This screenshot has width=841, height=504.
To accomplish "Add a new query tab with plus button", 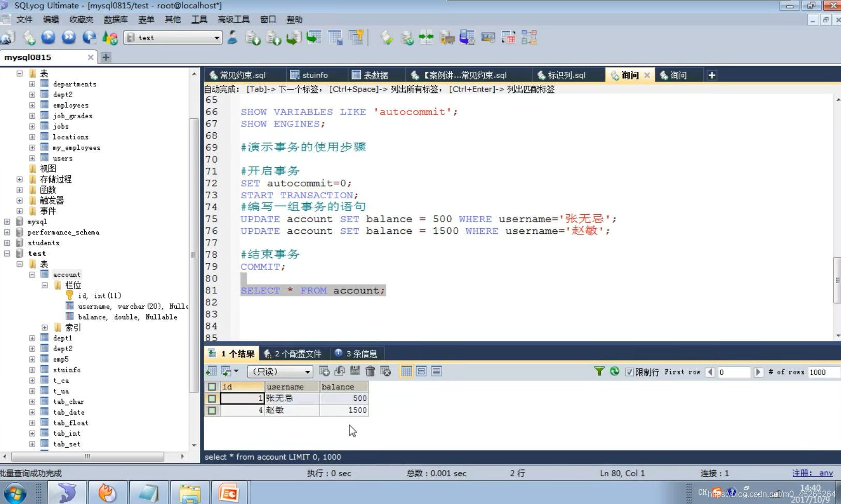I will 712,75.
